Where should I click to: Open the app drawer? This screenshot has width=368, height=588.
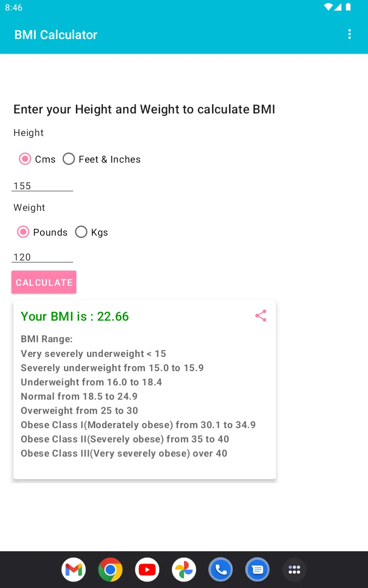(x=294, y=570)
